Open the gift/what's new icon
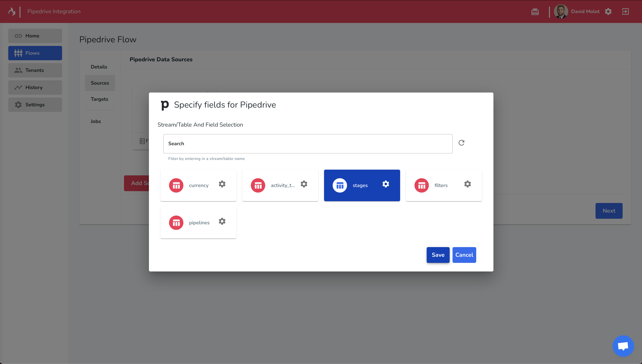The image size is (642, 364). (x=535, y=11)
